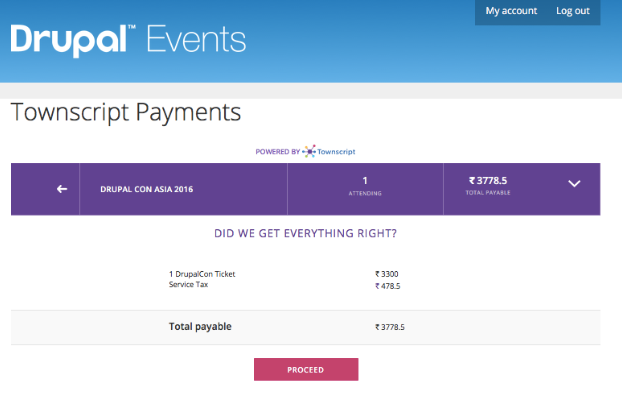Click the ₹ 3300 ticket price
Viewport: 622px width, 403px height.
[x=387, y=274]
